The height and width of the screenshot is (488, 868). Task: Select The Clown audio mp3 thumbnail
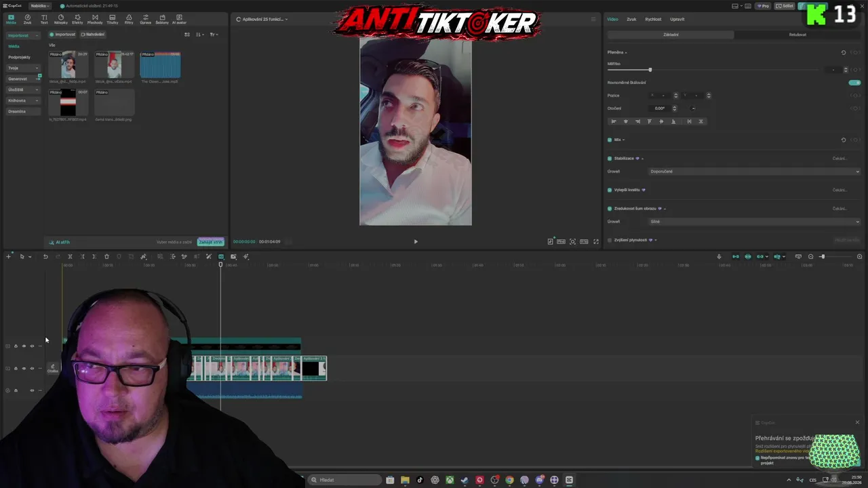coord(160,66)
